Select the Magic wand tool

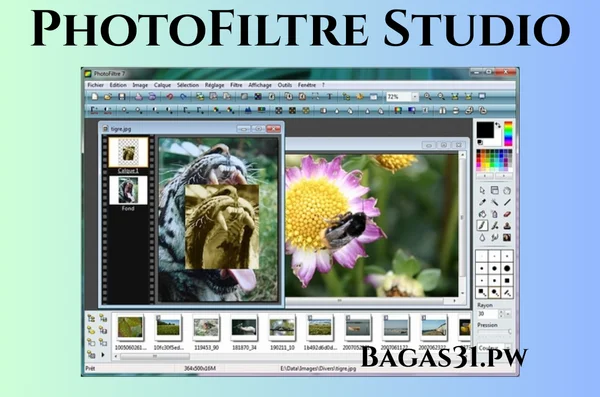click(x=494, y=202)
